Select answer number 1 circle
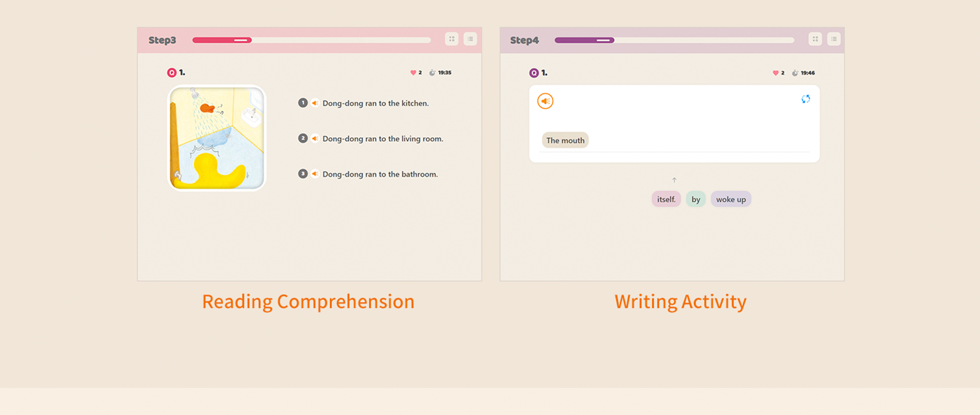This screenshot has height=415, width=980. click(x=302, y=103)
